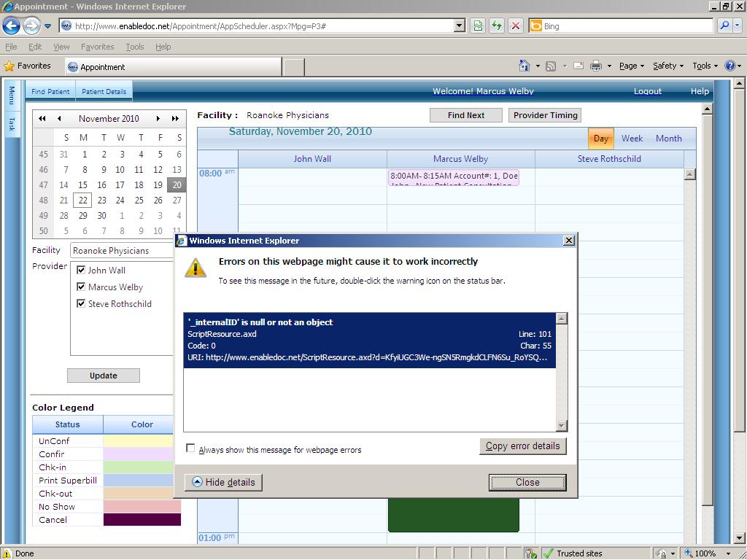Select the Day view tab
747x560 pixels.
[601, 139]
